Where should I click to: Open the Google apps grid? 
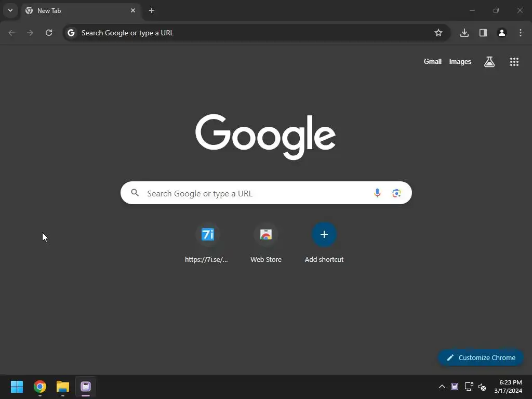tap(514, 62)
